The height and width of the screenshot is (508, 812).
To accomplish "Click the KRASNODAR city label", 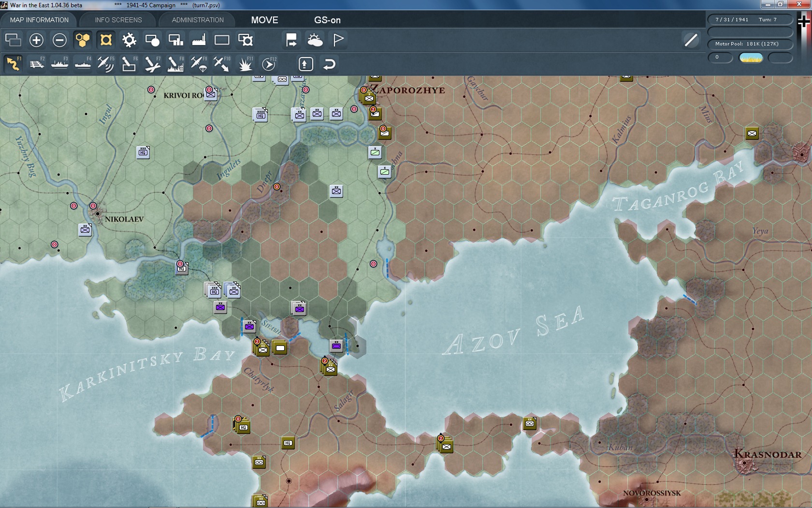I will tap(768, 454).
